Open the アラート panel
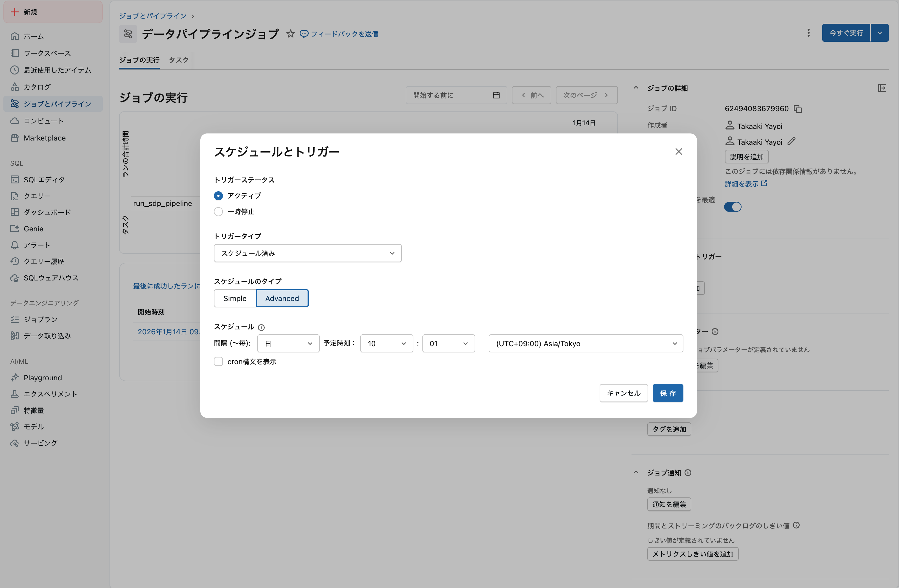 (36, 245)
